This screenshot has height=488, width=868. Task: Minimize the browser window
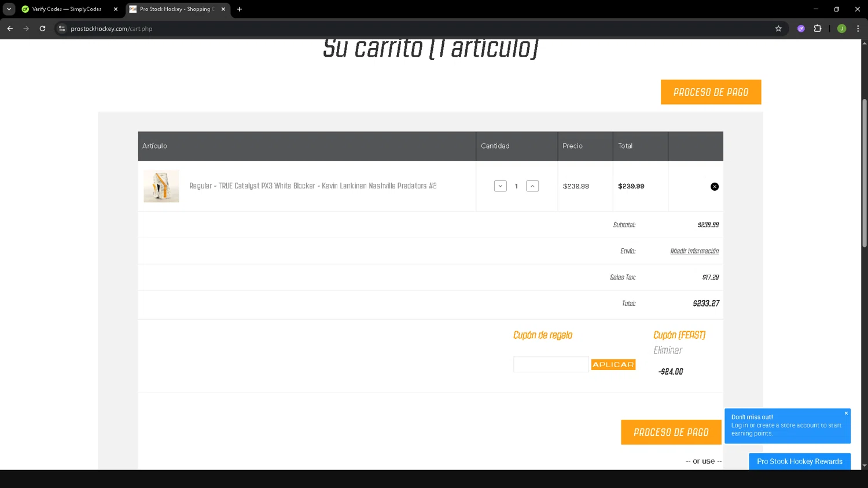click(x=816, y=9)
